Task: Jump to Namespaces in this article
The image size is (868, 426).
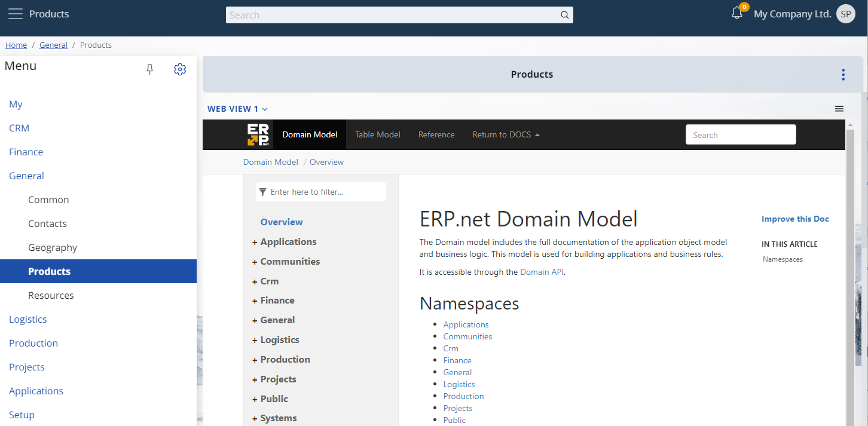Action: pos(783,259)
